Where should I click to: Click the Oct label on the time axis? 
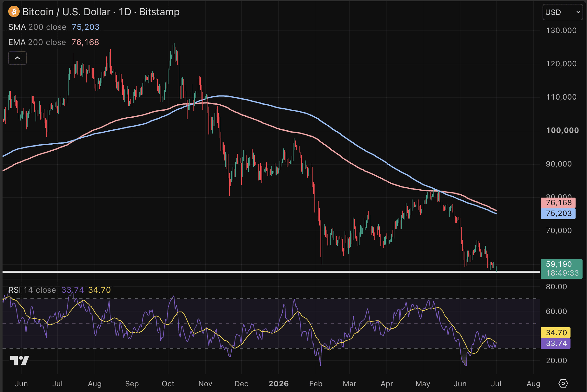pos(168,384)
